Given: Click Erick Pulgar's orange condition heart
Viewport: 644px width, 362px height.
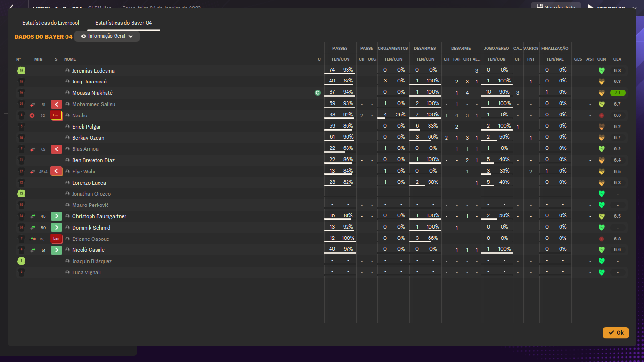Looking at the screenshot, I should tap(602, 127).
